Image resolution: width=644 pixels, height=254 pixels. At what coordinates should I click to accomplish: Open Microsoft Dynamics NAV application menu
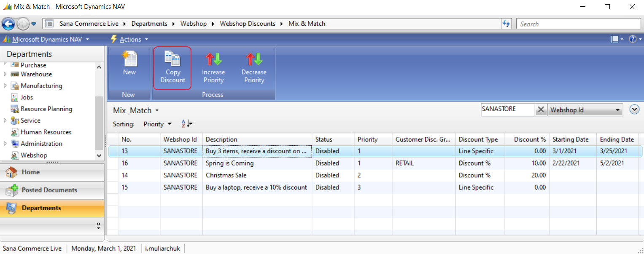coord(46,39)
